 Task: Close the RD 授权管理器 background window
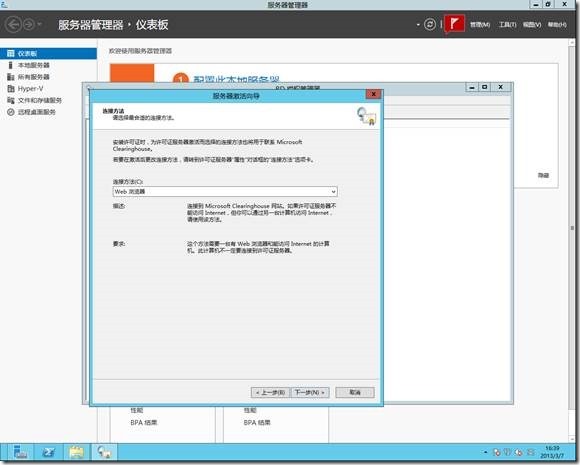[500, 87]
